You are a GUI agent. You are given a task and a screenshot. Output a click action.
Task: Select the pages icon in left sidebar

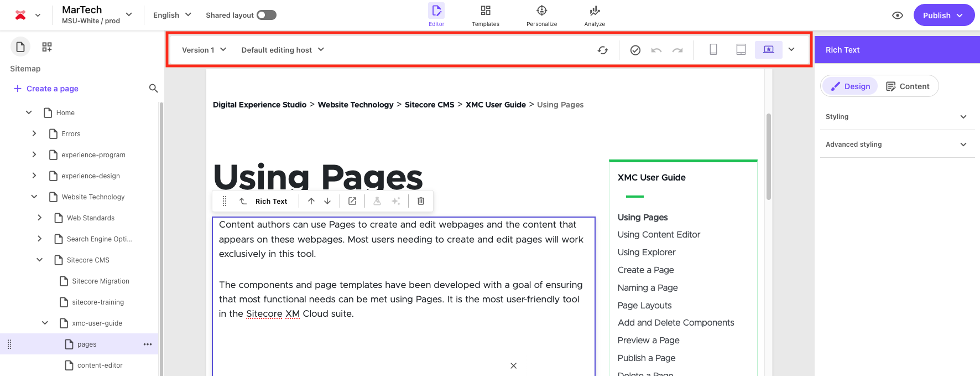coord(20,47)
